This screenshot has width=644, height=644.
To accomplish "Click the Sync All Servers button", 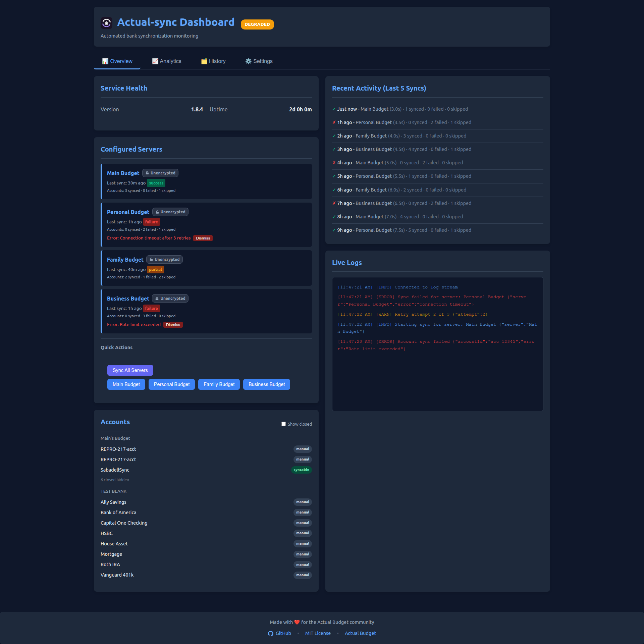I will click(x=130, y=370).
